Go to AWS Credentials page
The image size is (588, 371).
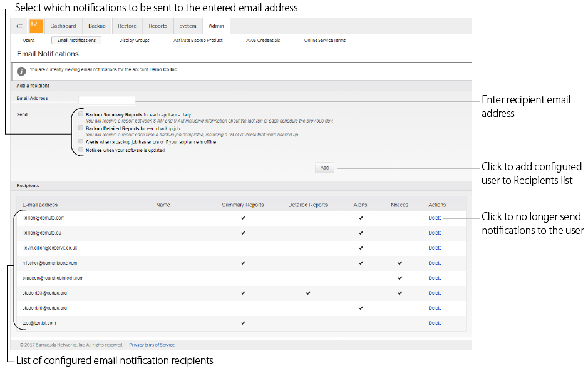pyautogui.click(x=263, y=40)
